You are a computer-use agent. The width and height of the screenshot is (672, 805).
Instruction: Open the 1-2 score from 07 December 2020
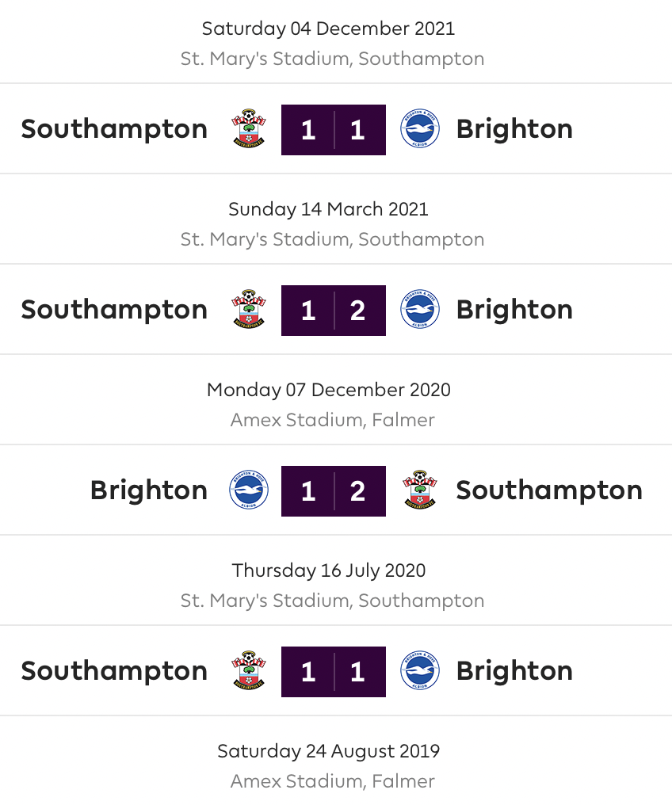point(334,491)
